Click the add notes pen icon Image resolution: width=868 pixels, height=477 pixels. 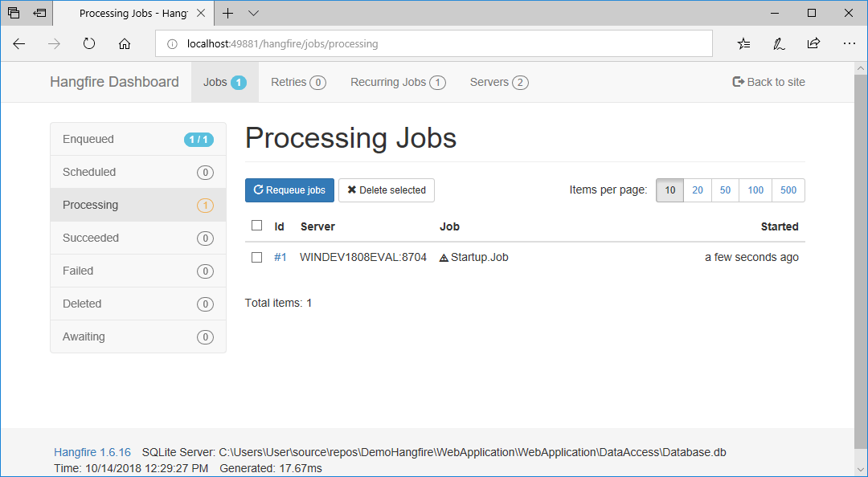coord(779,43)
